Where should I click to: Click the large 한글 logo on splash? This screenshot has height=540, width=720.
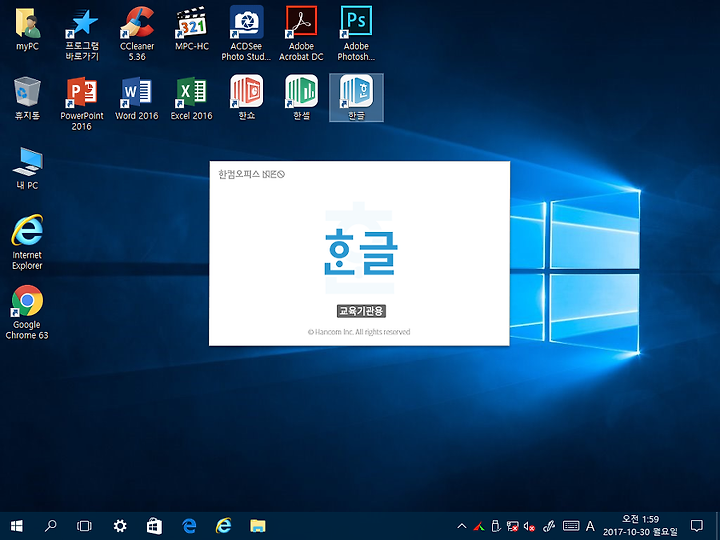[x=361, y=253]
